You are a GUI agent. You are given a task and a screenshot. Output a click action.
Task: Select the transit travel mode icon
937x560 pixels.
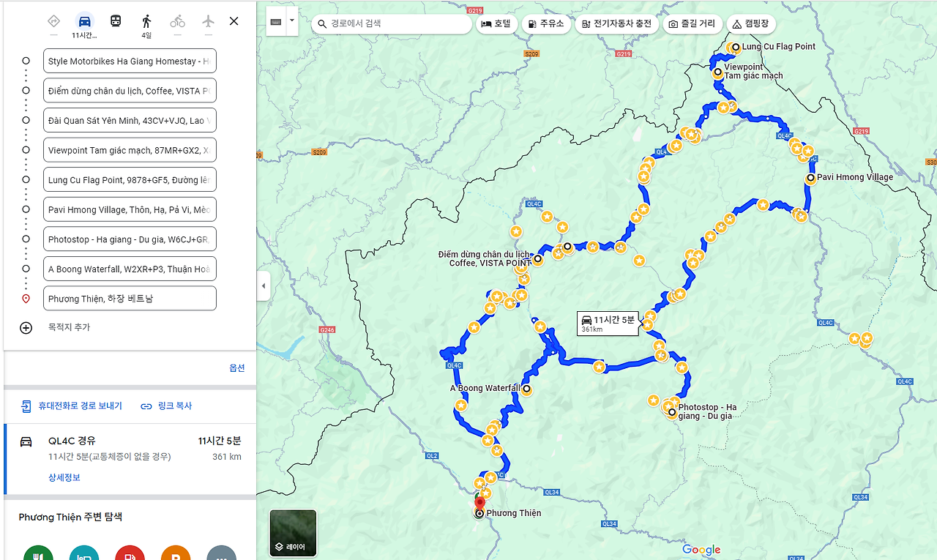click(116, 20)
